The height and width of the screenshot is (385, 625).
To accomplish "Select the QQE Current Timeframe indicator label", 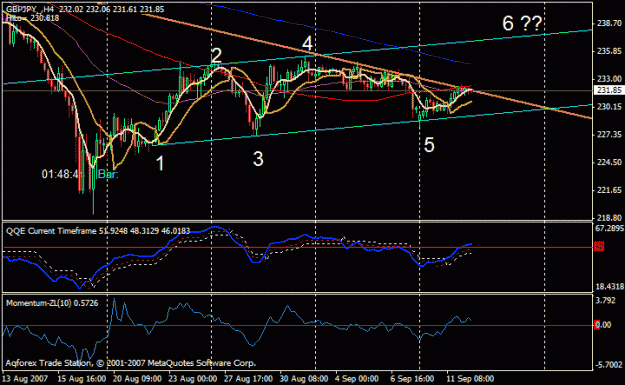I will click(x=98, y=231).
